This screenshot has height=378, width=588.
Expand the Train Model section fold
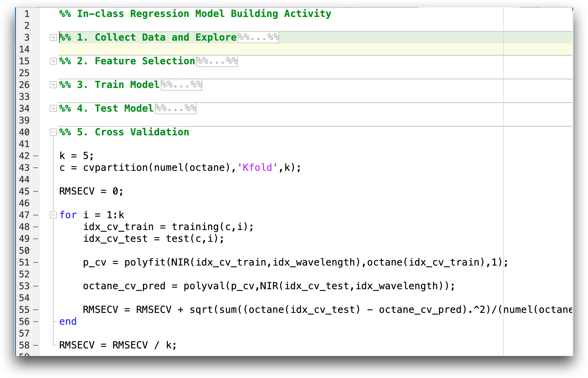[53, 85]
